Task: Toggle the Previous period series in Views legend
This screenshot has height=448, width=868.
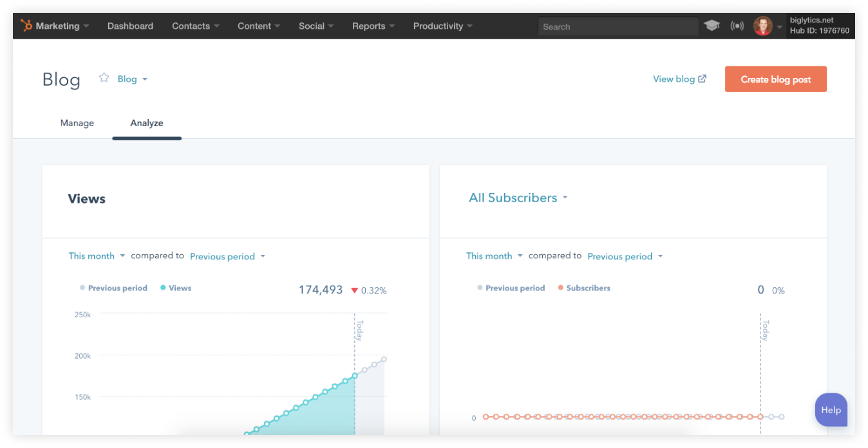Action: 113,288
